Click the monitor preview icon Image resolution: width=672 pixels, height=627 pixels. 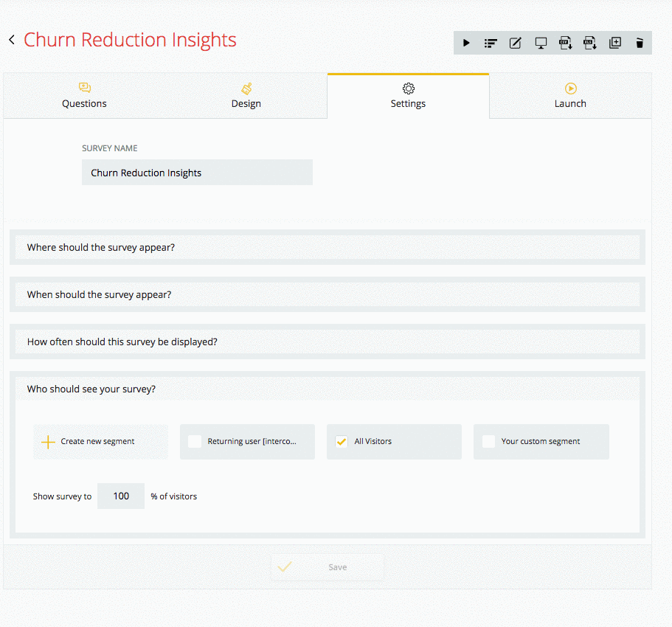[x=541, y=43]
